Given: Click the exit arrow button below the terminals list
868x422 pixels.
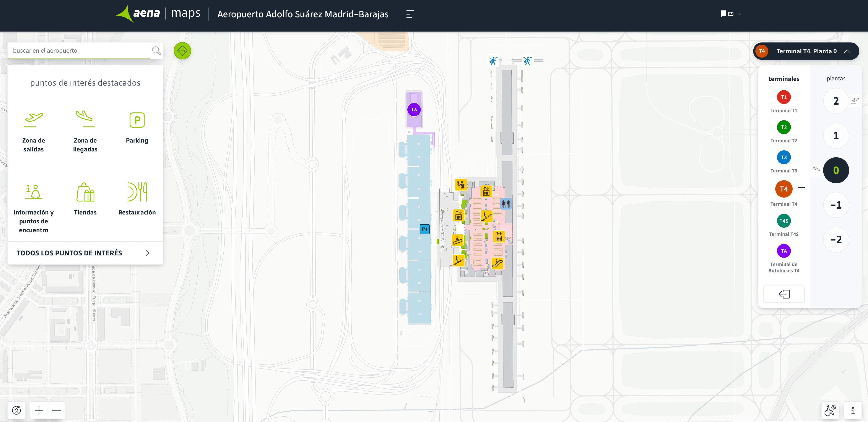Looking at the screenshot, I should [x=784, y=294].
